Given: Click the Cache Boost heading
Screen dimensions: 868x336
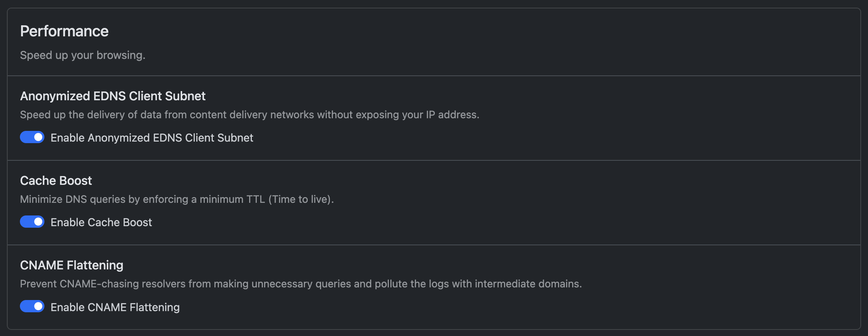Looking at the screenshot, I should click(56, 180).
